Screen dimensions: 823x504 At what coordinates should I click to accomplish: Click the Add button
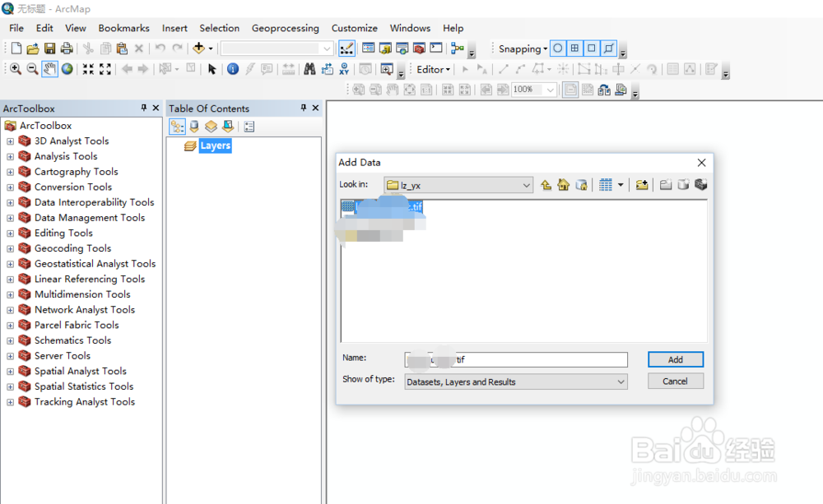tap(676, 359)
